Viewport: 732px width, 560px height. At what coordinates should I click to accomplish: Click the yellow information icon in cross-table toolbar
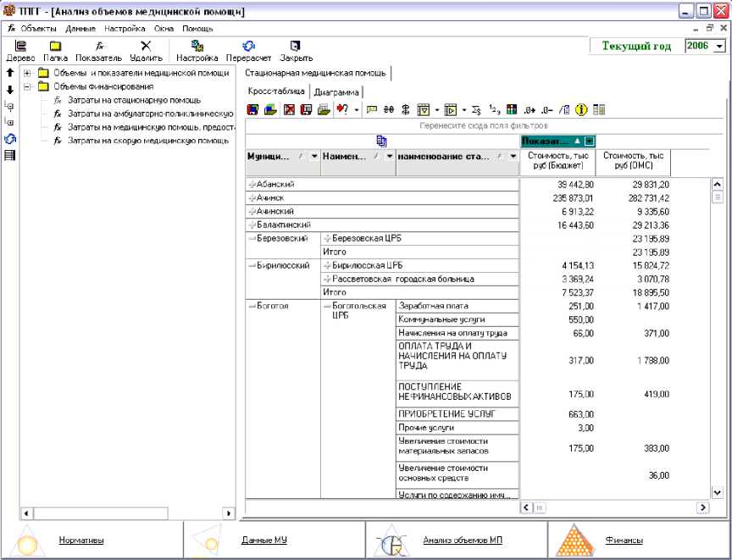pos(582,109)
